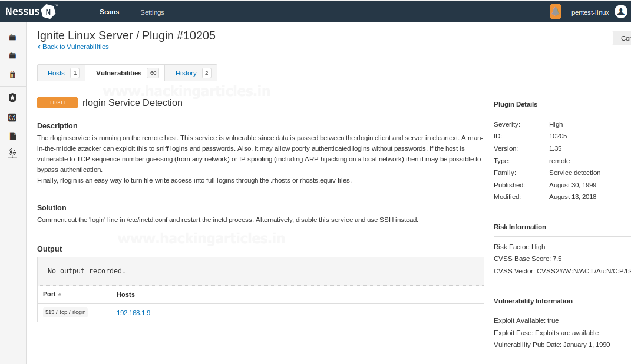Screen dimensions: 631x364
Task: Go back via Back to Vulnerabilities link
Action: tap(75, 47)
